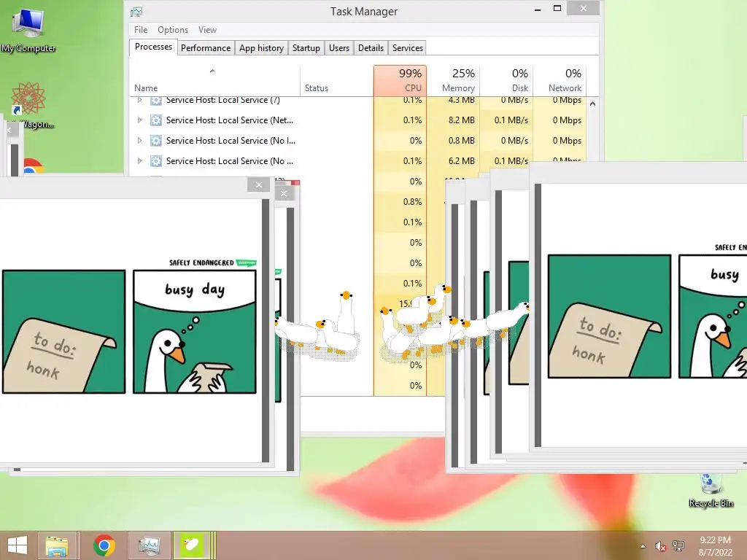Screen dimensions: 747x560
Task: Open File Explorer from the taskbar
Action: point(57,545)
